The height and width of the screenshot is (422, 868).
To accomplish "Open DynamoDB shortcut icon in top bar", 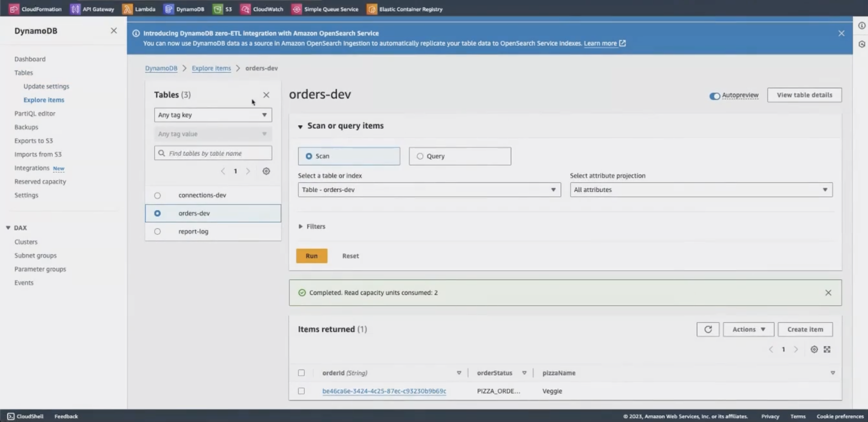I will (x=169, y=9).
